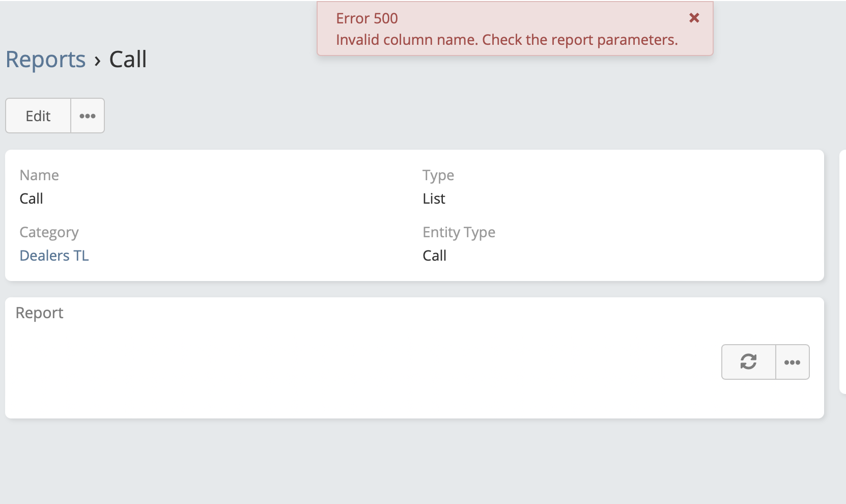846x504 pixels.
Task: Refresh the report results
Action: pyautogui.click(x=748, y=362)
